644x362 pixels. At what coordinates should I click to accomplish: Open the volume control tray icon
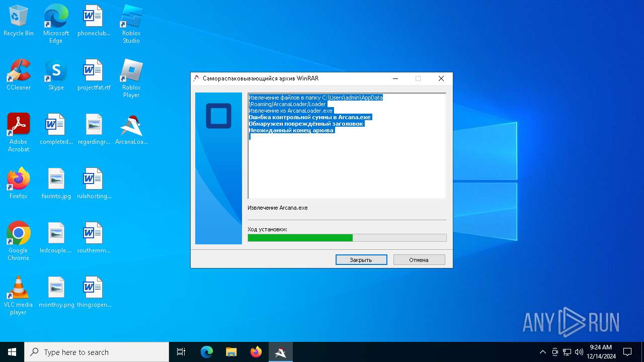pos(579,352)
